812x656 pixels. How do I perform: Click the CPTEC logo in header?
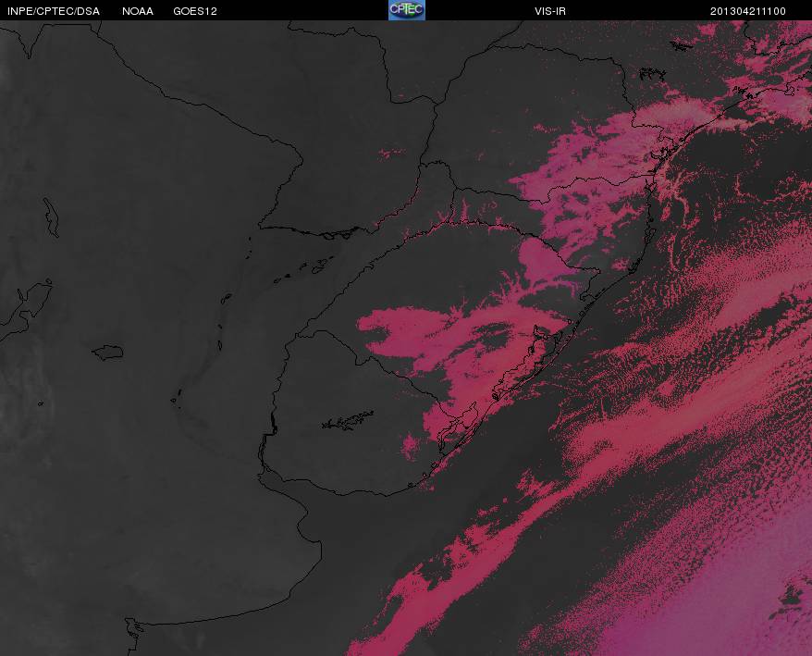click(407, 10)
